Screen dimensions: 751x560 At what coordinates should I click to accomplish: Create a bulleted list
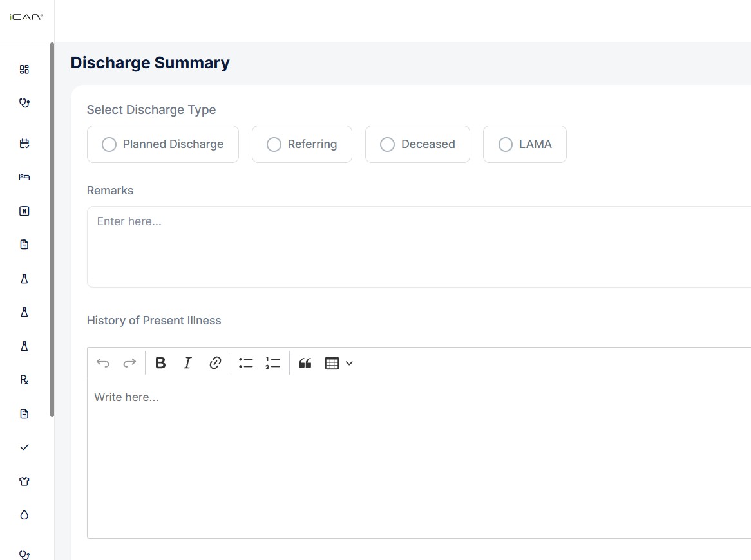pyautogui.click(x=245, y=363)
